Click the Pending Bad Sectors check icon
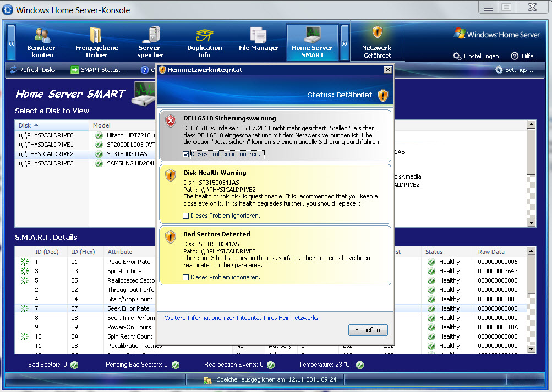Screen dimensions: 552x392 (x=176, y=365)
